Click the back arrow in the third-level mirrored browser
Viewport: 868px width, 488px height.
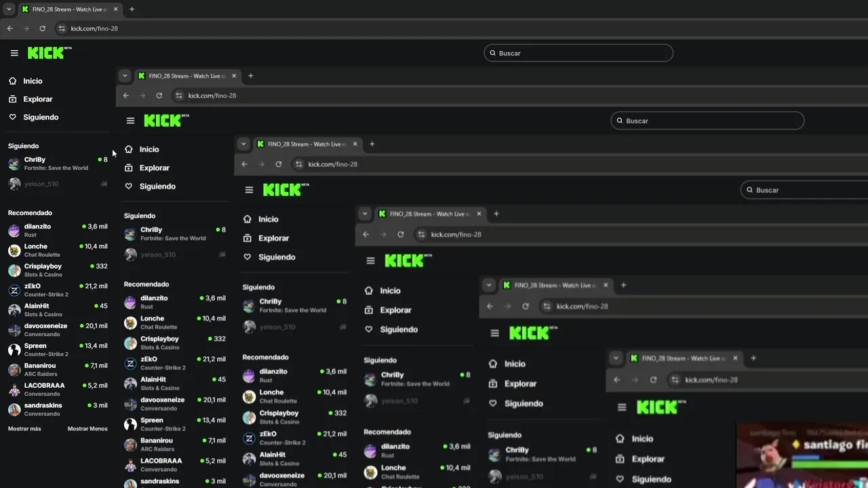245,164
